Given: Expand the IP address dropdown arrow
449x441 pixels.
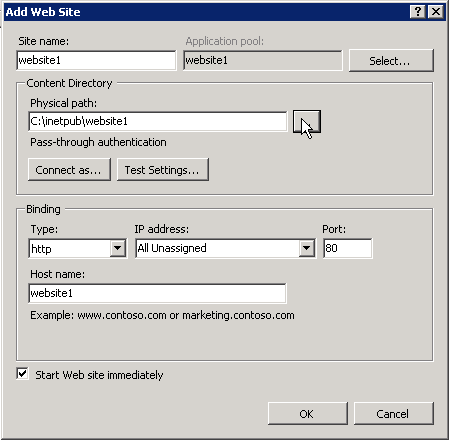Looking at the screenshot, I should coord(306,248).
